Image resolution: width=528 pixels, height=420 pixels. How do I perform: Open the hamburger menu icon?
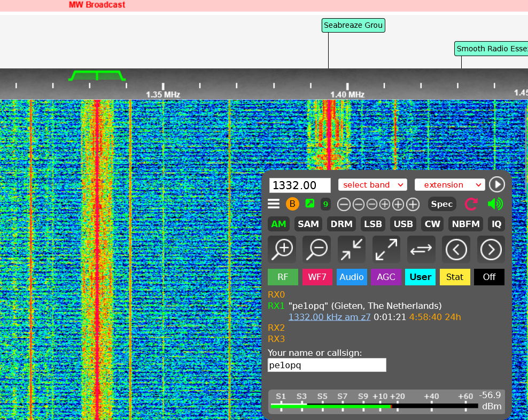tap(274, 204)
